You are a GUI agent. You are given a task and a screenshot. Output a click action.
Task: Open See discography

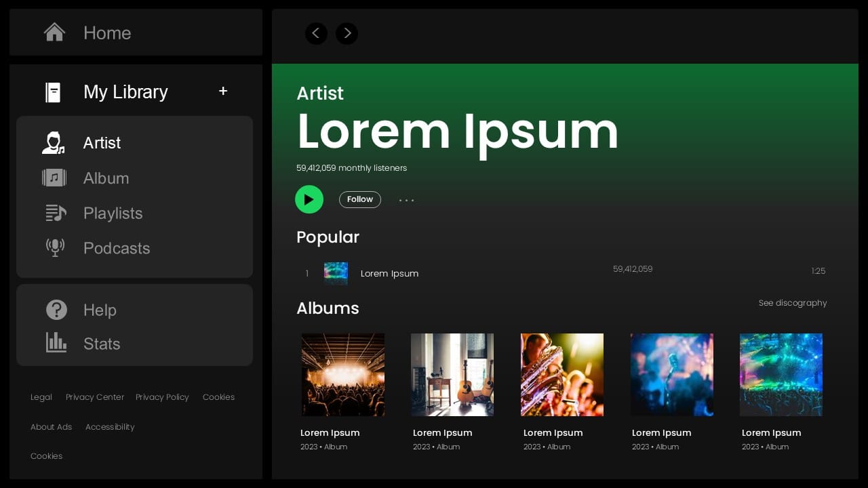[793, 303]
